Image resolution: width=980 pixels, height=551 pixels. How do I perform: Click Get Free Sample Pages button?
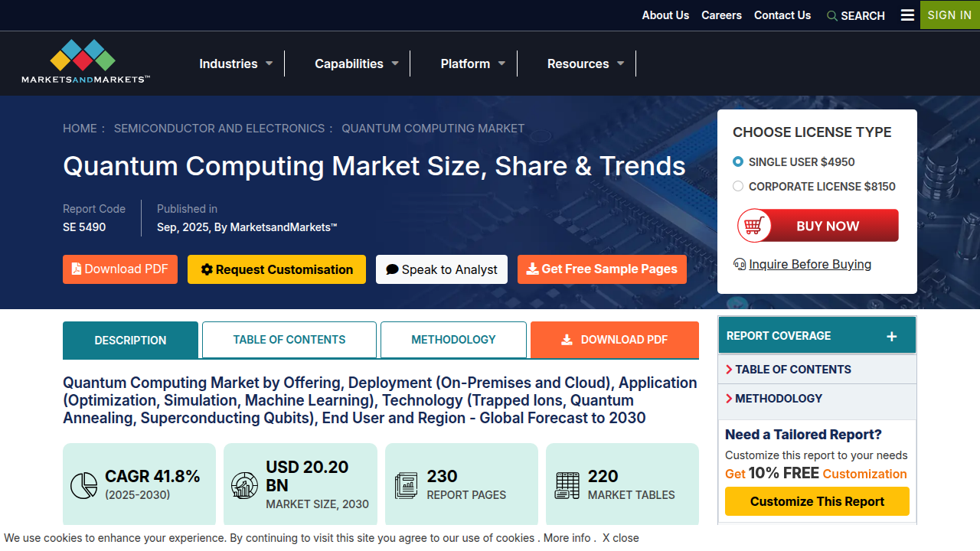tap(602, 269)
